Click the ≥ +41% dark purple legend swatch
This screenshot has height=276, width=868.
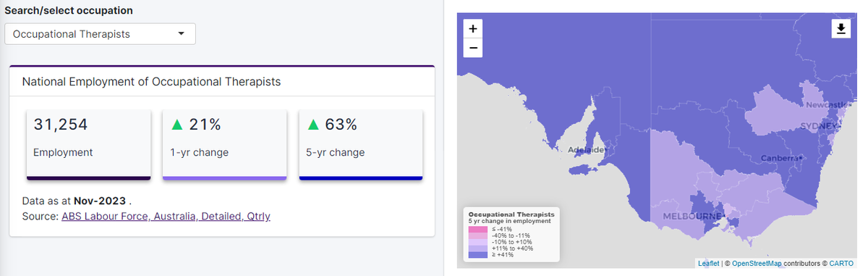click(478, 255)
